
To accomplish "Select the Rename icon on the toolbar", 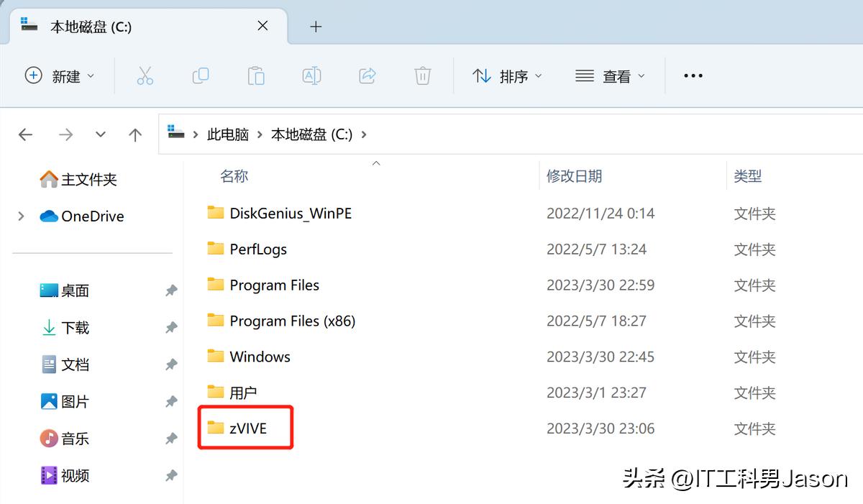I will [x=311, y=75].
